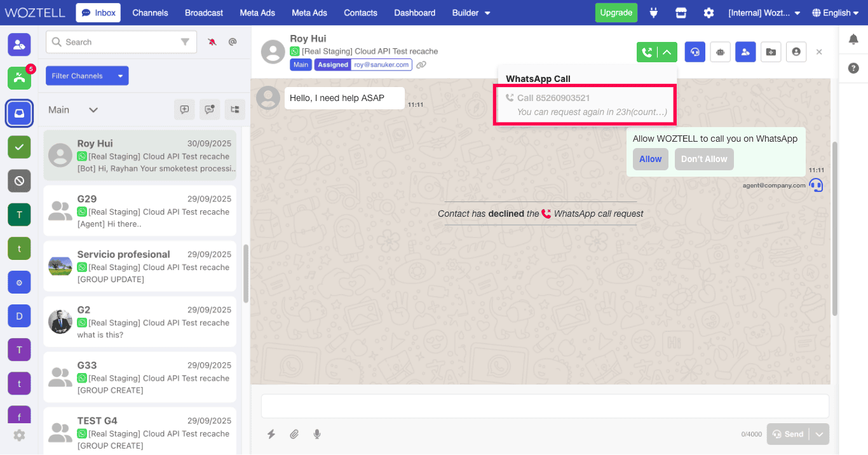Go to the Contacts menu
The image size is (868, 455).
click(x=360, y=13)
